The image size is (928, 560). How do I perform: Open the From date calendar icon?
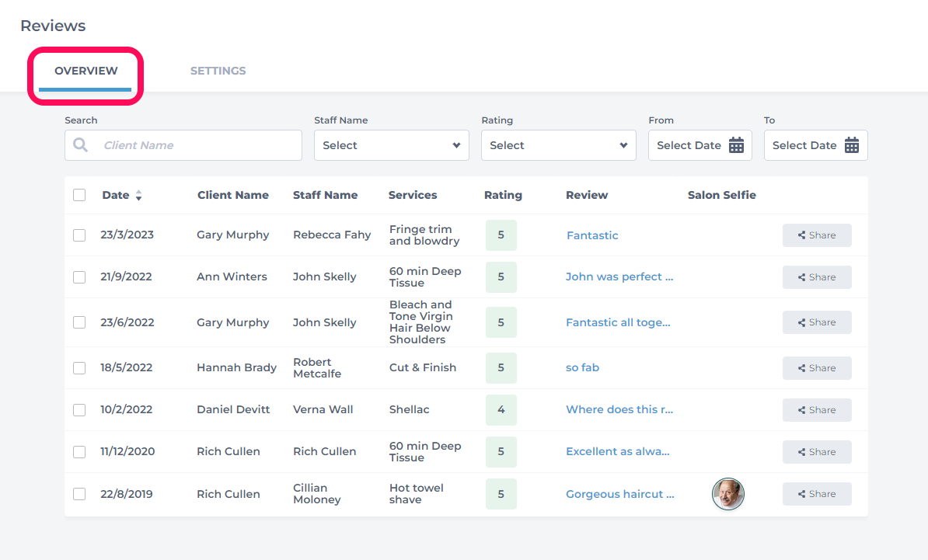(x=736, y=145)
